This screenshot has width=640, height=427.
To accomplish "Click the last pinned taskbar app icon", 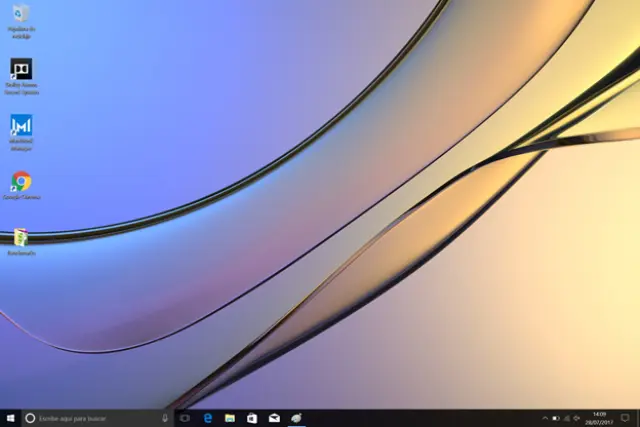I will (297, 418).
